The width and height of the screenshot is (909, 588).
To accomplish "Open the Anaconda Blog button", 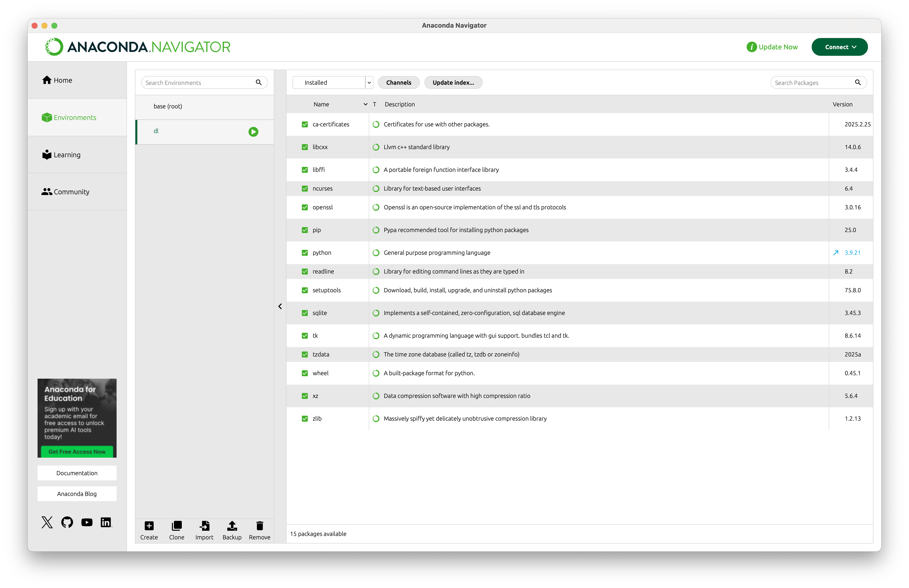I will (77, 494).
